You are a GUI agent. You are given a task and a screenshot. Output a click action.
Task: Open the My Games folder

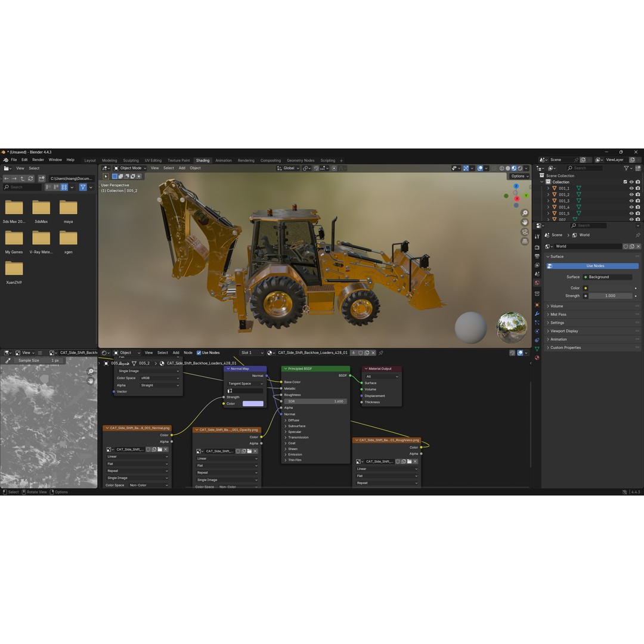pos(14,242)
